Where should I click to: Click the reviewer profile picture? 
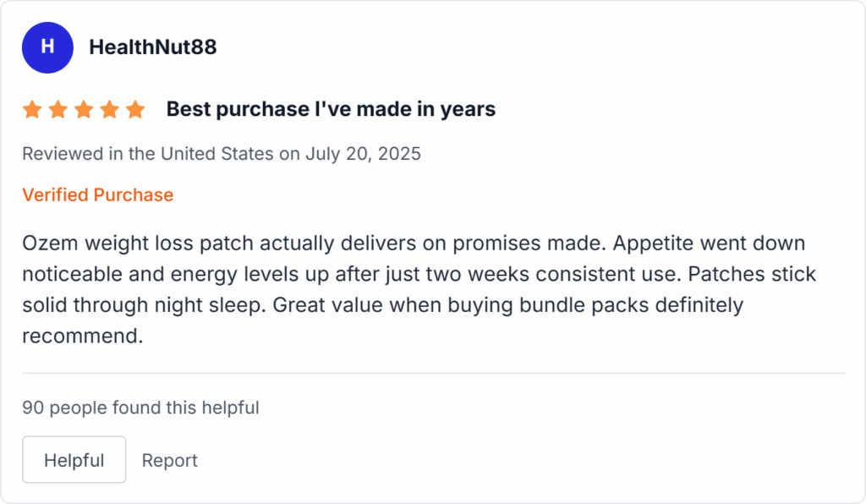(47, 47)
